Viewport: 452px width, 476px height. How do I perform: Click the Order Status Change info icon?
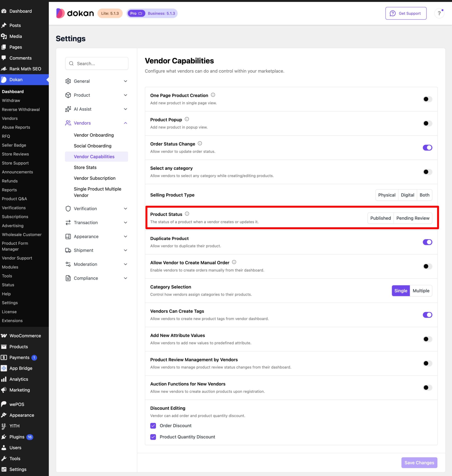[x=200, y=144]
